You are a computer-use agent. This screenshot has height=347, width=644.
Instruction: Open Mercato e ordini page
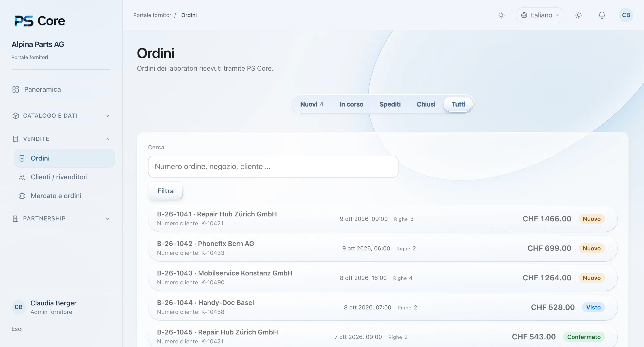point(64,196)
